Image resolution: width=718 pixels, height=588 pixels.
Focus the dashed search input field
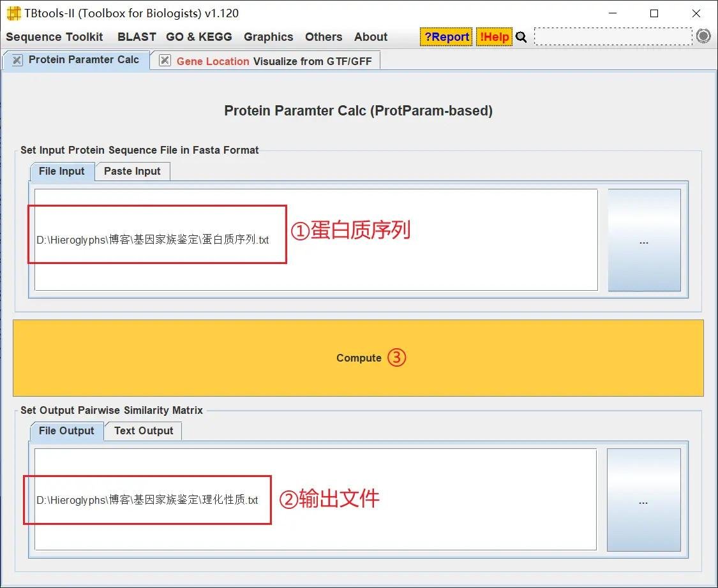tap(613, 36)
